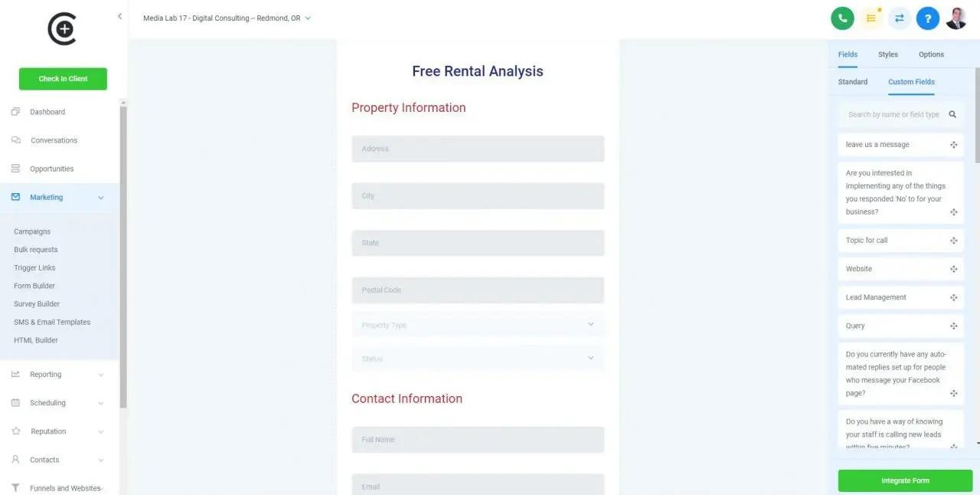
Task: Switch to the Styles tab
Action: (x=888, y=54)
